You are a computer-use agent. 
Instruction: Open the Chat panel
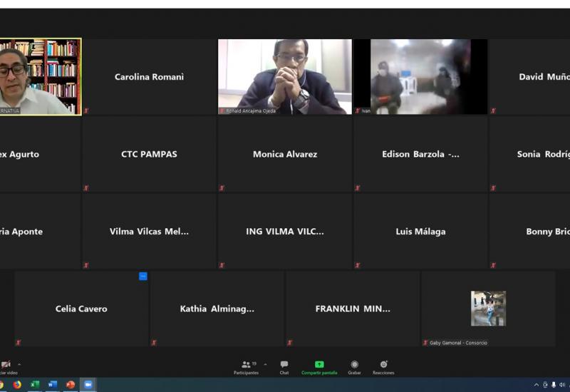284,365
